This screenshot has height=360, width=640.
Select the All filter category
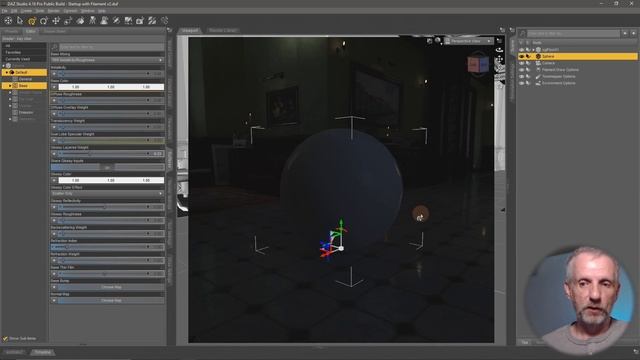24,46
